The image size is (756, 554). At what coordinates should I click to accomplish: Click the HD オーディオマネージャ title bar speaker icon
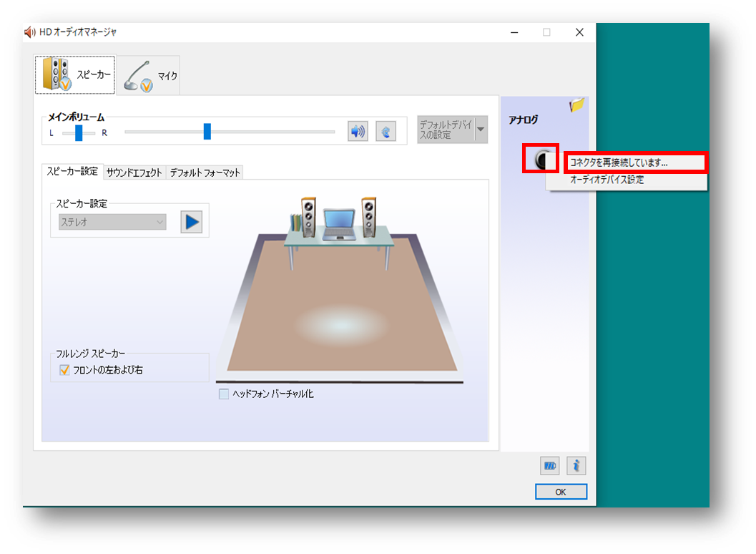30,32
